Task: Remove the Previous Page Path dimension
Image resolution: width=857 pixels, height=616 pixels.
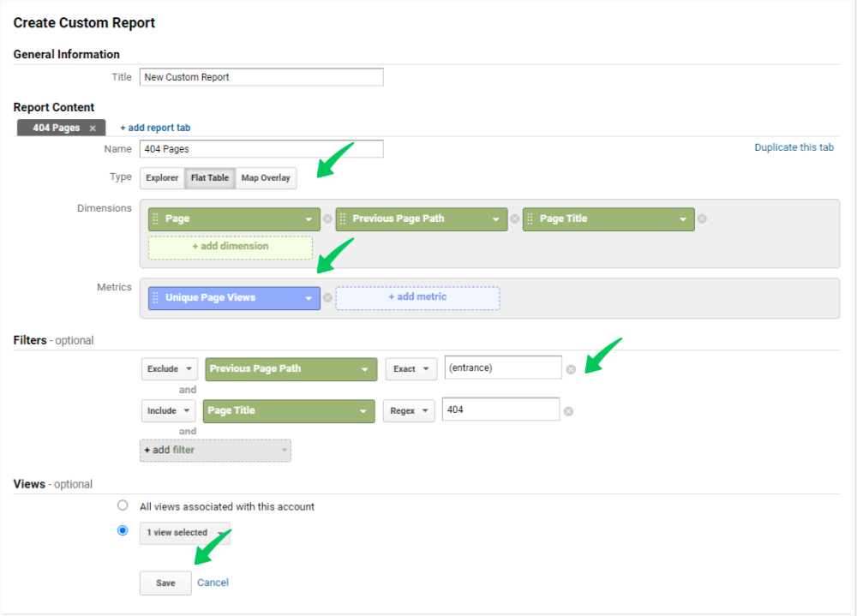Action: [514, 218]
